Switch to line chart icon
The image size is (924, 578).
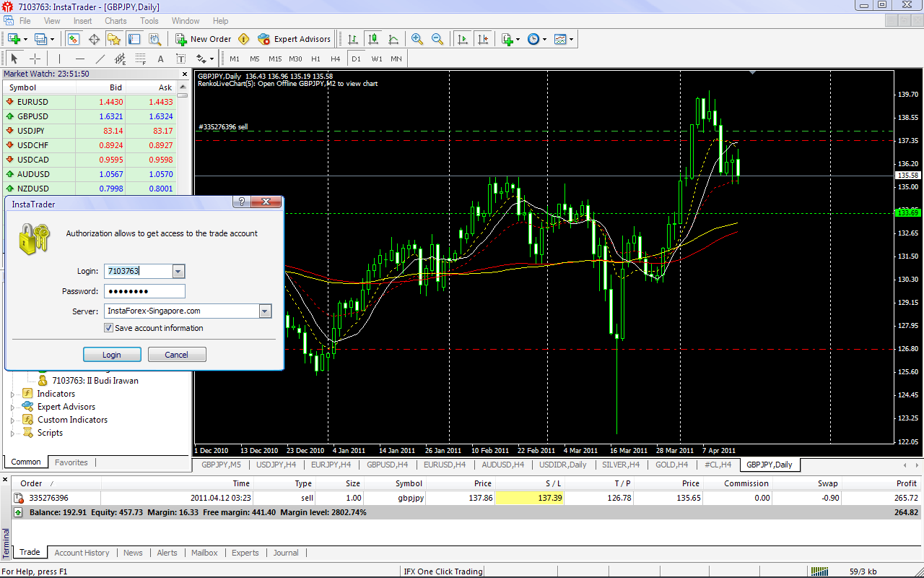coord(393,39)
